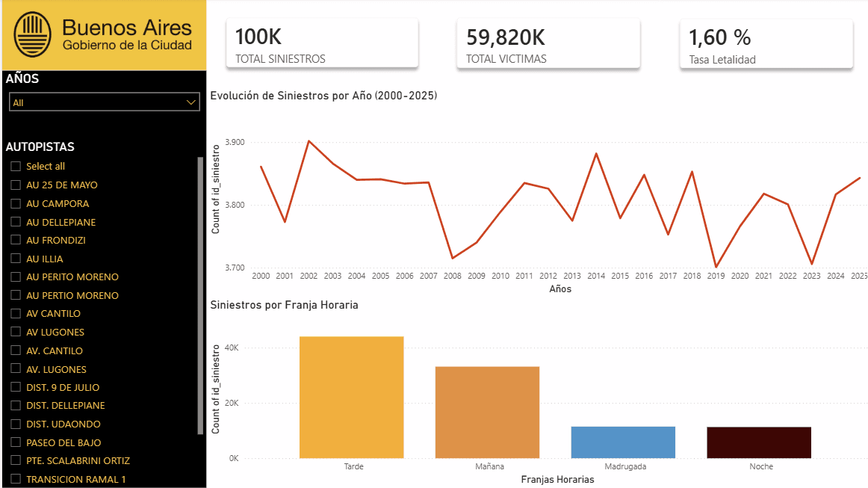Click the 3.800 y-axis value
The image size is (868, 488).
tap(235, 205)
